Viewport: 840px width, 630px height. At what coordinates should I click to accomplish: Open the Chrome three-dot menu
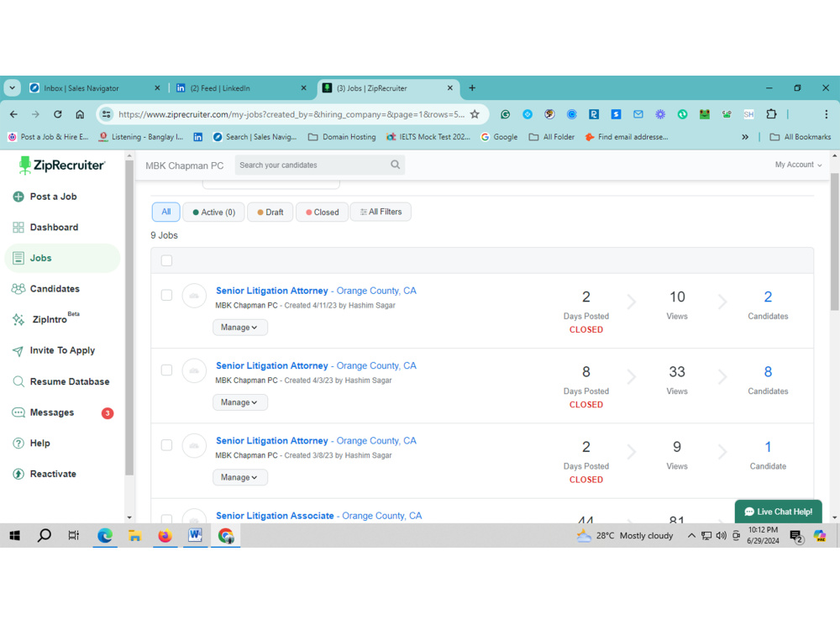pyautogui.click(x=826, y=114)
